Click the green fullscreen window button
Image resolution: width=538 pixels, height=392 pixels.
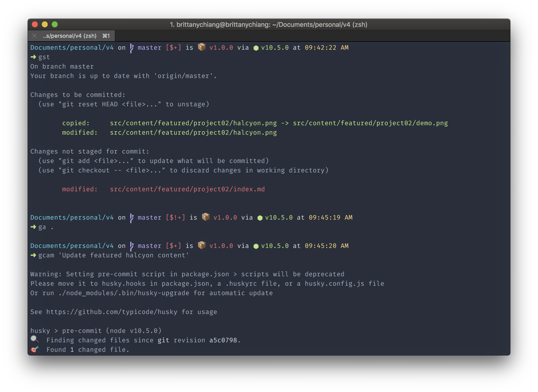pos(55,24)
